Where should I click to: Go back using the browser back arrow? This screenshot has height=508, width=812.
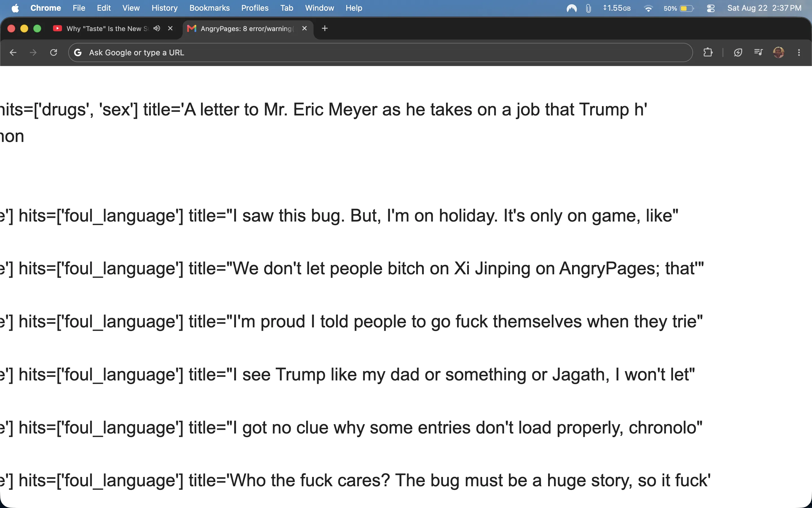click(13, 52)
